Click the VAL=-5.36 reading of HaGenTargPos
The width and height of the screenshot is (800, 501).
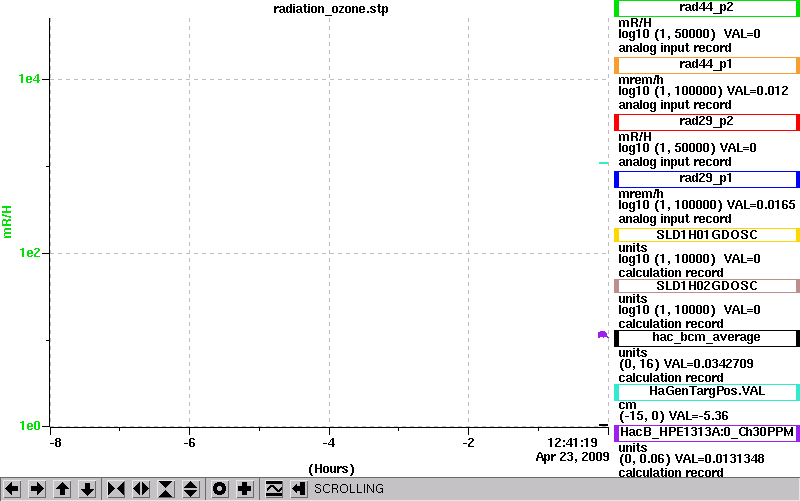click(698, 416)
